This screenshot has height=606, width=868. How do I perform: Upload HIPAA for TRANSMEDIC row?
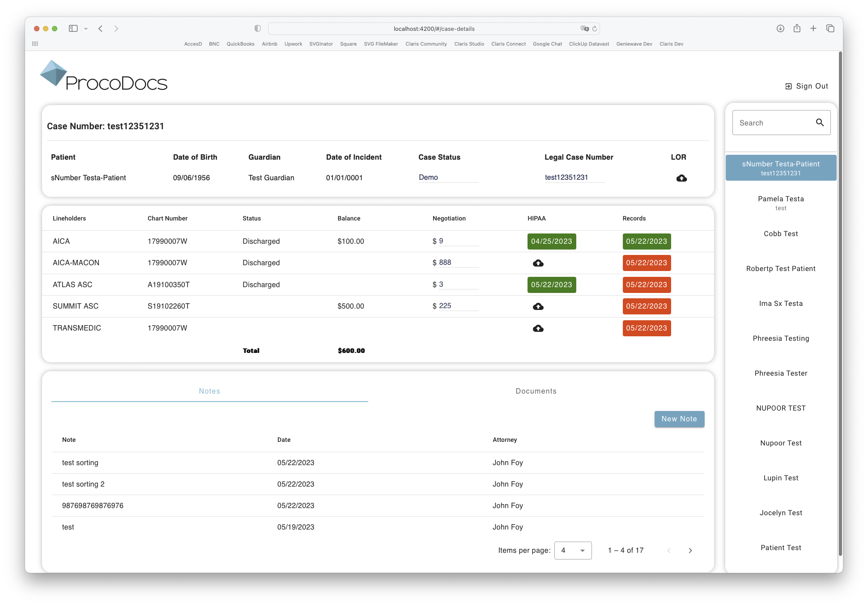(x=538, y=328)
